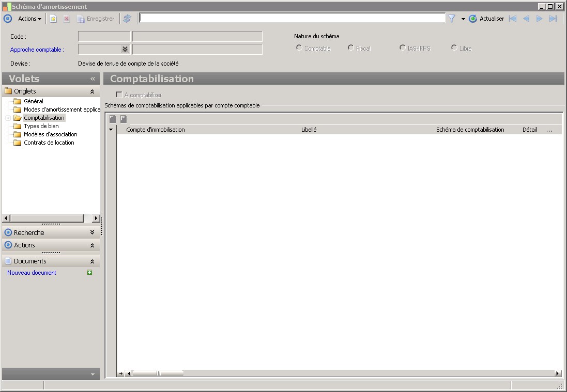Open the Général tab folder

[33, 101]
